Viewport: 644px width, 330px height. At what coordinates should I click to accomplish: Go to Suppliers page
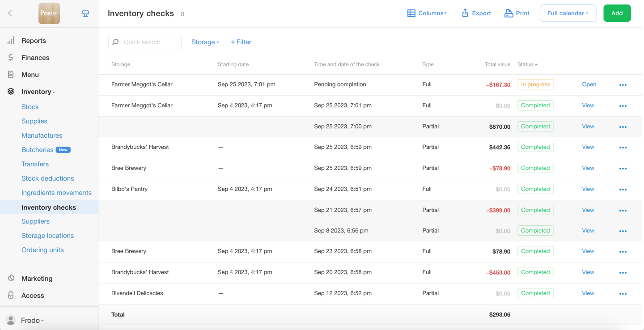point(35,221)
